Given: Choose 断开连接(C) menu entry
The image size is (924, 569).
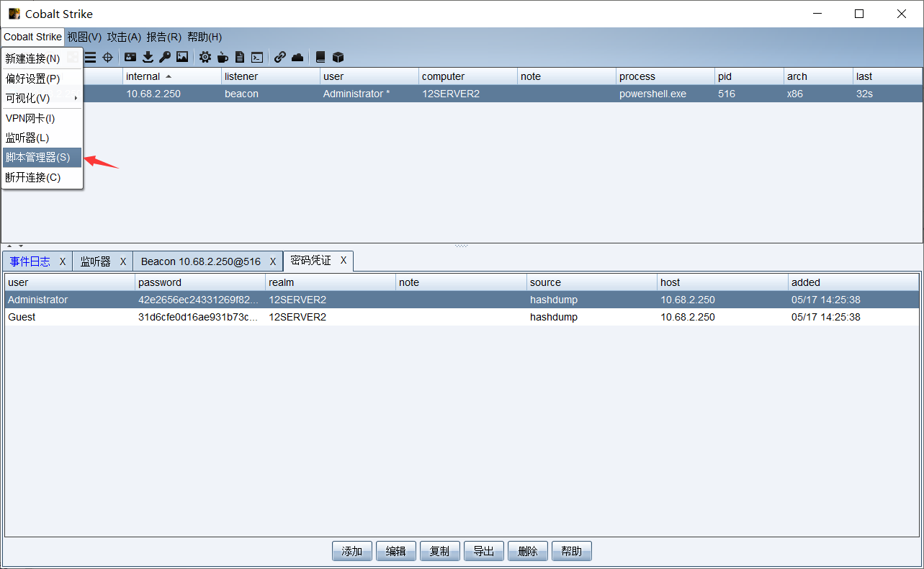Looking at the screenshot, I should [42, 177].
